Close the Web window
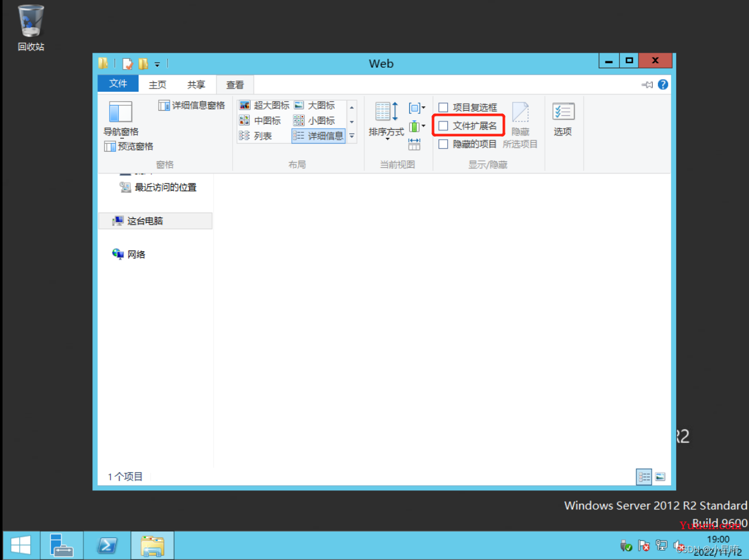The image size is (749, 560). [x=655, y=61]
